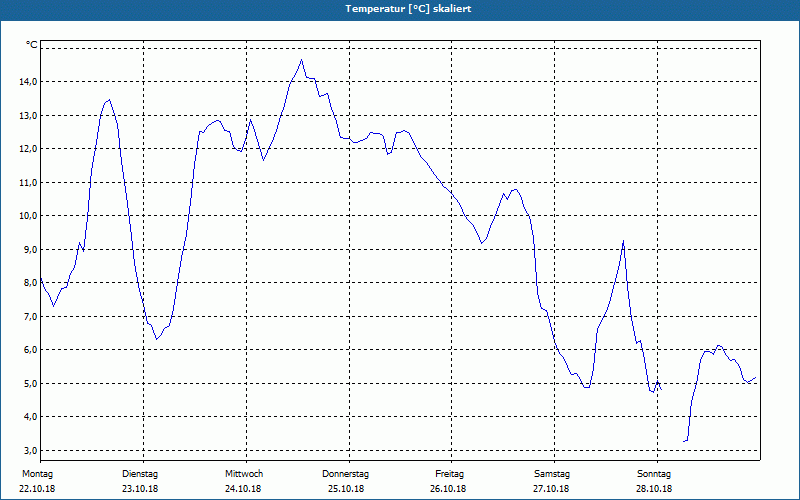Click the highest temperature peak on Wednesday

[x=302, y=60]
